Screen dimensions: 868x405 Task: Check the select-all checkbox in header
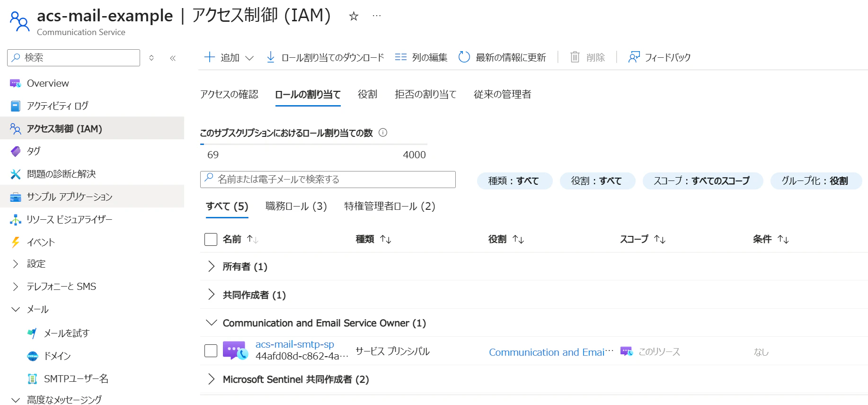point(211,239)
